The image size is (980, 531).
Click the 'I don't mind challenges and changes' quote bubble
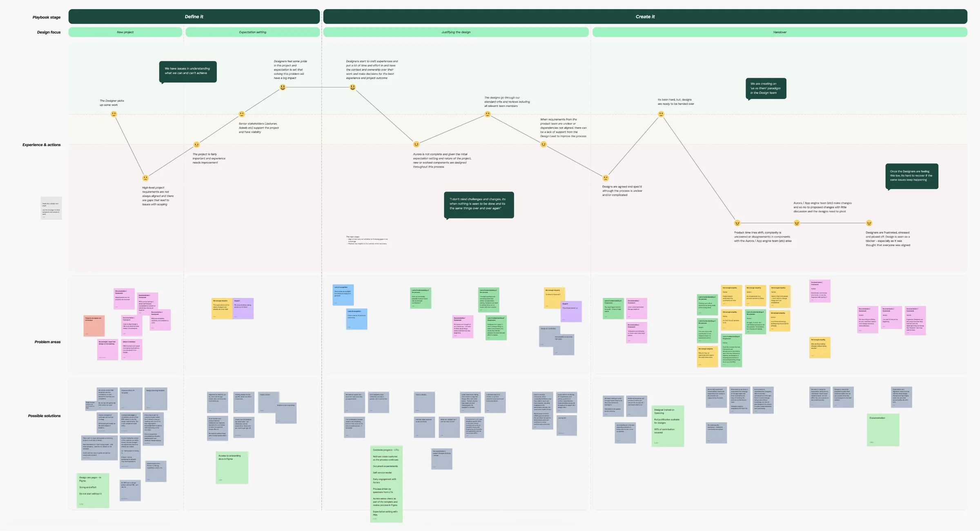[x=479, y=205]
